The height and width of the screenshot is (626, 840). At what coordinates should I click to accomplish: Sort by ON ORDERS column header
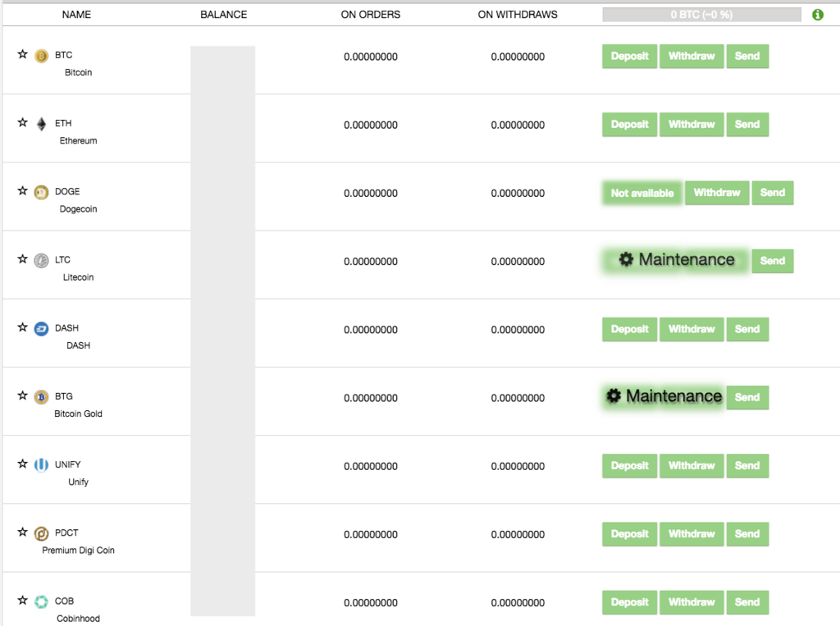point(371,15)
